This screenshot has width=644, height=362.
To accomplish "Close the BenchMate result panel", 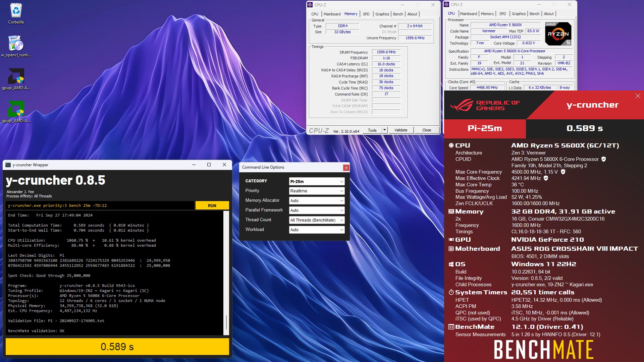I will (638, 96).
